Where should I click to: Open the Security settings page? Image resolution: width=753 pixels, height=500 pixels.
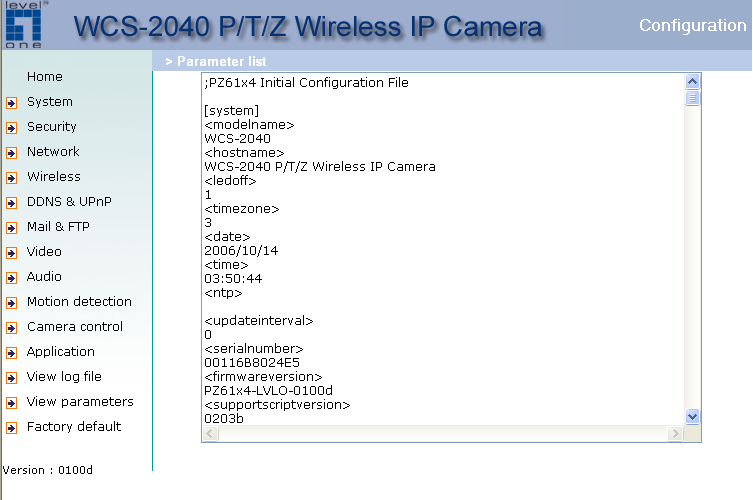pyautogui.click(x=52, y=127)
